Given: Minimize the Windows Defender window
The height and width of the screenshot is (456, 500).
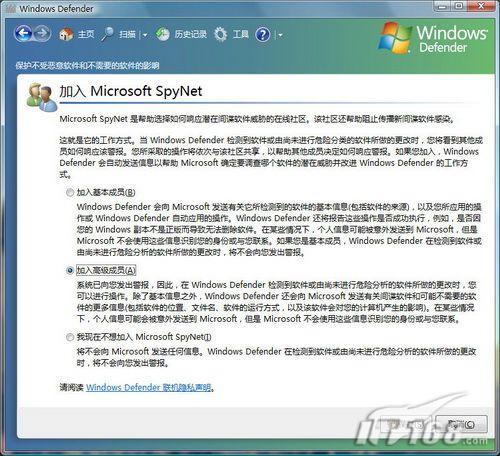Looking at the screenshot, I should pos(442,6).
